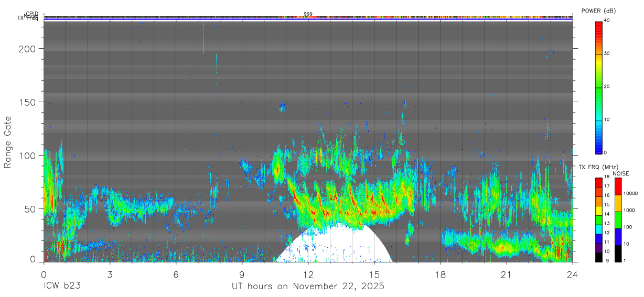This screenshot has height=297, width=644.
Task: Click the 100 Range Gate tick label
Action: pos(28,156)
